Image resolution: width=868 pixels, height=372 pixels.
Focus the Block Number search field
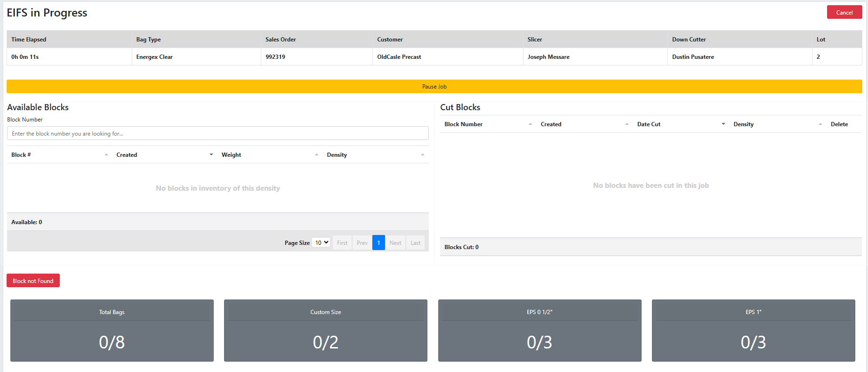pyautogui.click(x=217, y=134)
